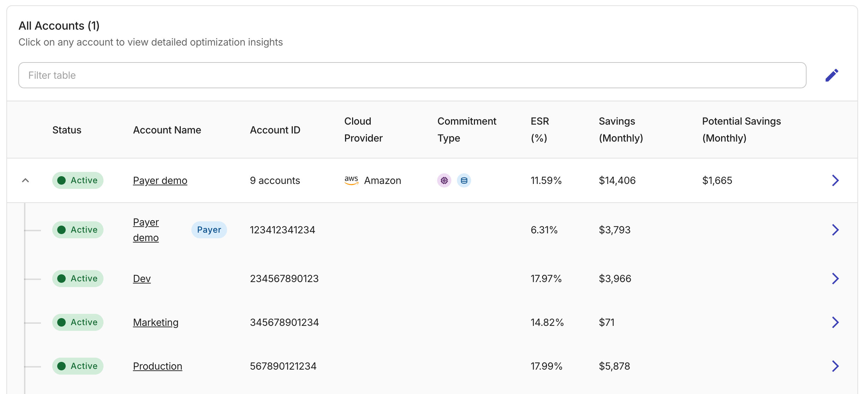Click the $3,793 savings value

click(614, 230)
